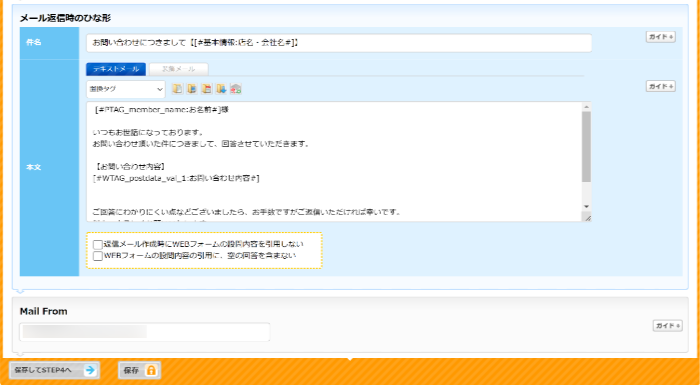Switch to the 装飾メール tab
Screen dimensions: 700x385
coord(179,69)
